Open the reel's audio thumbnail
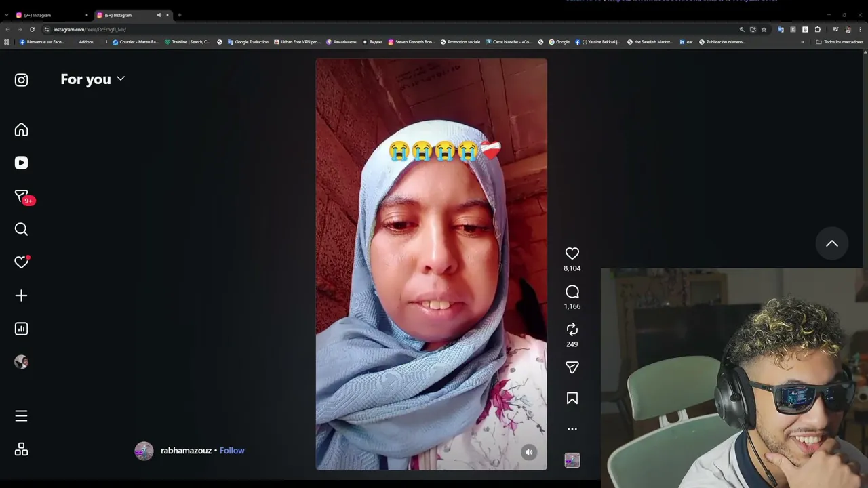 pyautogui.click(x=572, y=460)
